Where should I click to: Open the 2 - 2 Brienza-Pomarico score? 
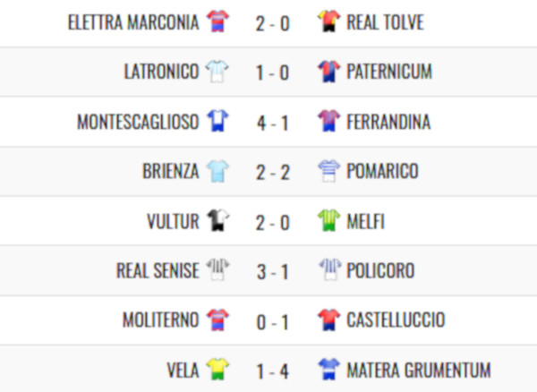click(x=273, y=173)
